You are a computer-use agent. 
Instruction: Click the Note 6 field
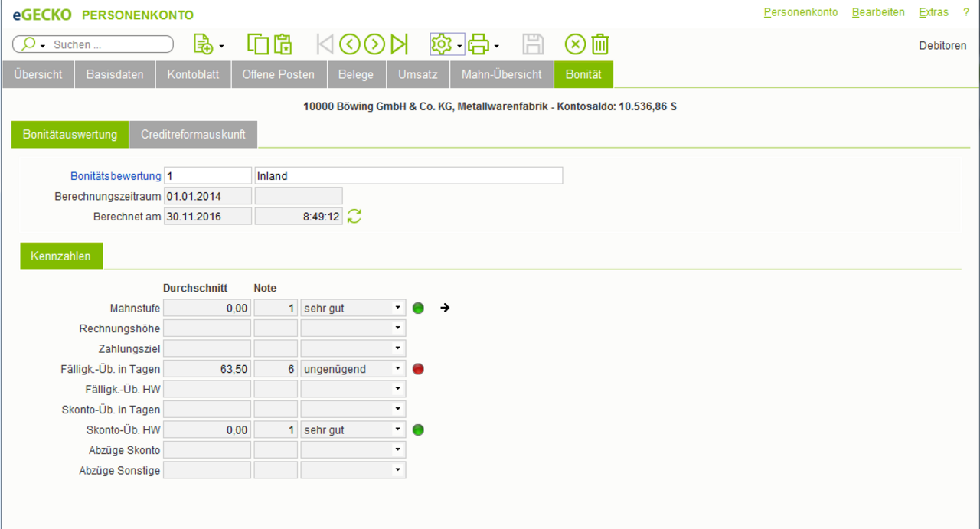coord(276,369)
